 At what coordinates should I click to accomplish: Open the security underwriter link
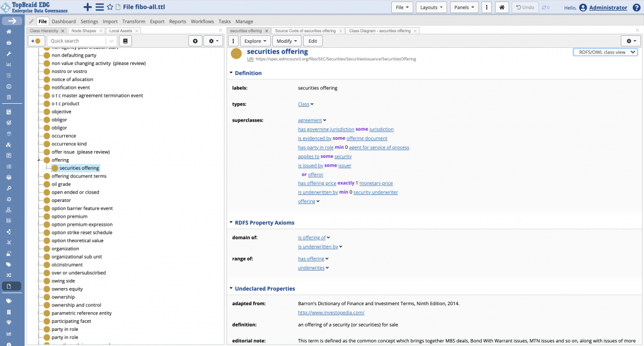(x=375, y=193)
